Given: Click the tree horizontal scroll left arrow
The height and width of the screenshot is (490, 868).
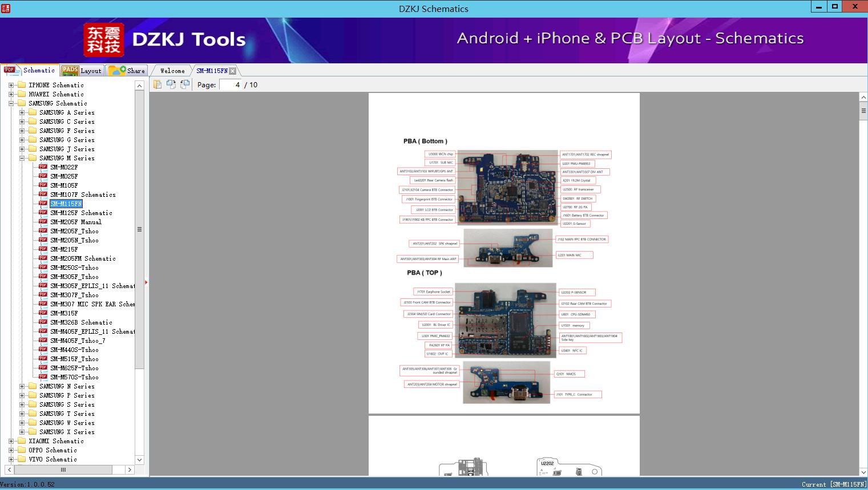Looking at the screenshot, I should [x=9, y=469].
